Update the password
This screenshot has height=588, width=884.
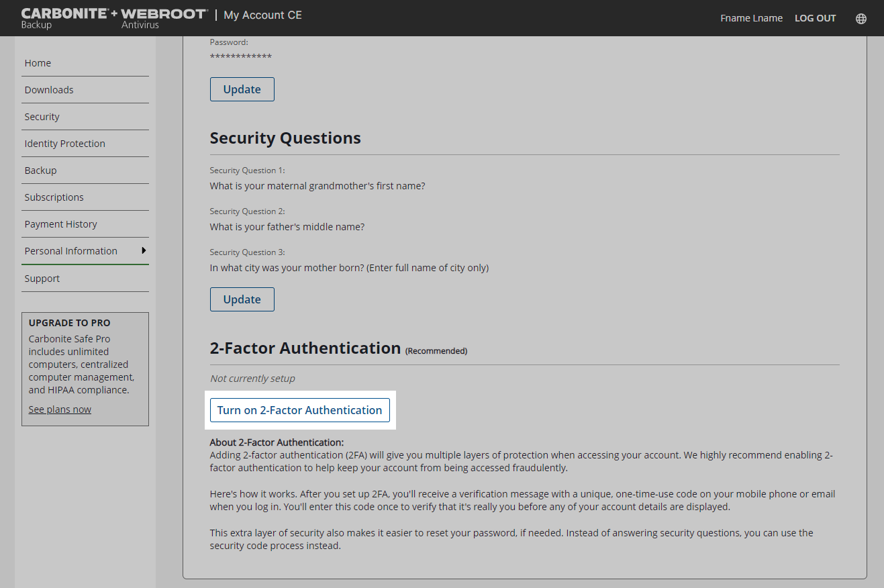(242, 89)
